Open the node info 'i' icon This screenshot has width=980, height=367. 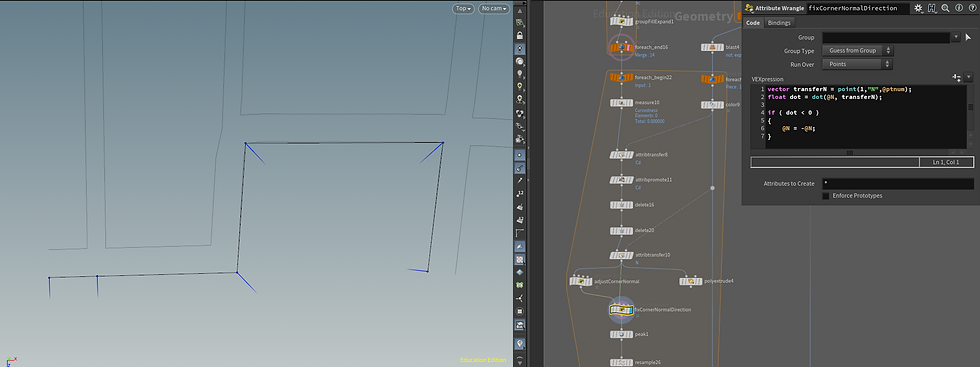pyautogui.click(x=959, y=8)
